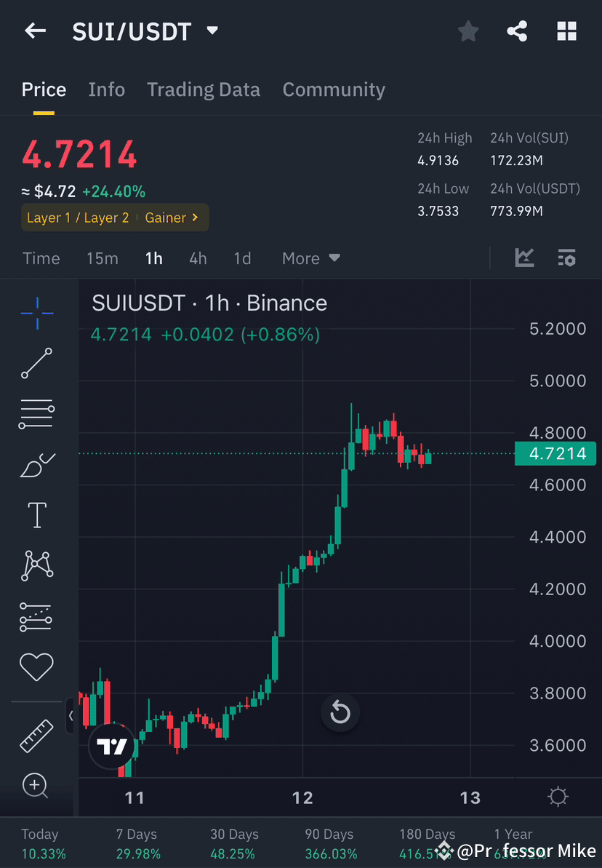
Task: Expand the More timeframe dropdown
Action: click(x=310, y=258)
